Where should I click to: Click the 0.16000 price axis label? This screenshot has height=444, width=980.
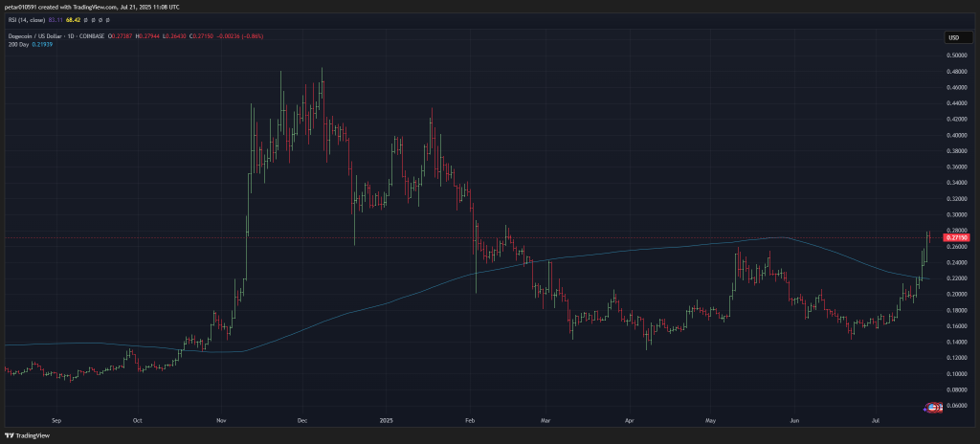pos(957,326)
